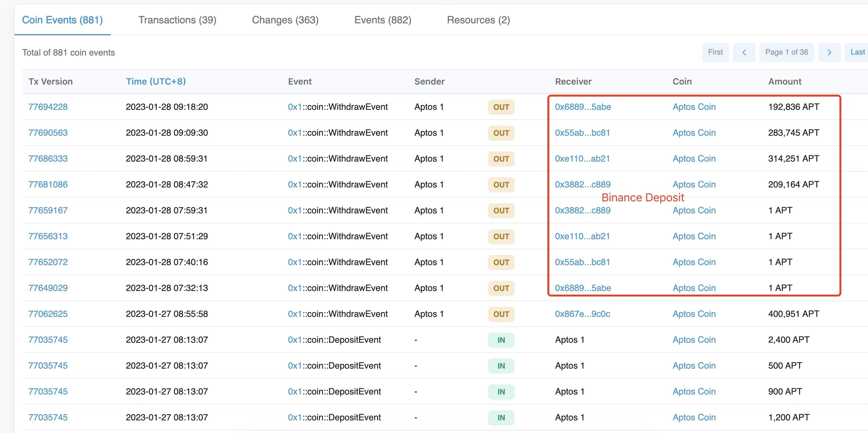Toggle the Time (UTC+8) column header

coord(156,81)
